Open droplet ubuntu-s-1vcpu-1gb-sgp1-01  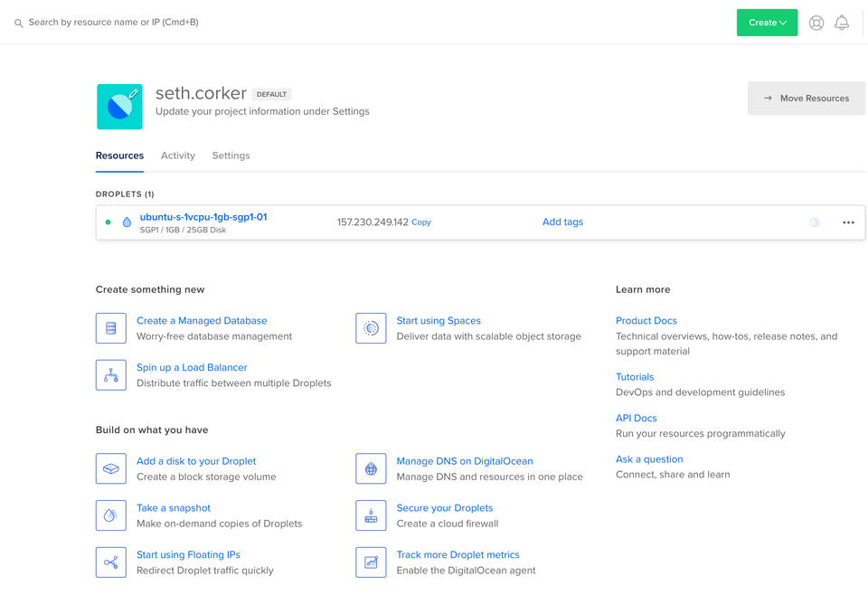203,217
